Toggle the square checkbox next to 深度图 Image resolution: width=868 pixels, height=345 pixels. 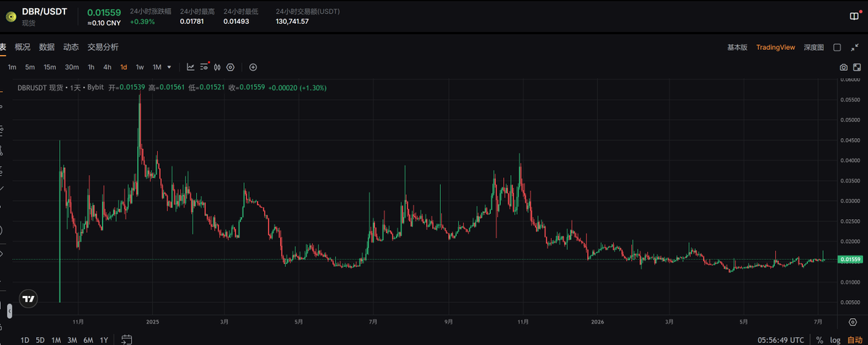point(837,48)
